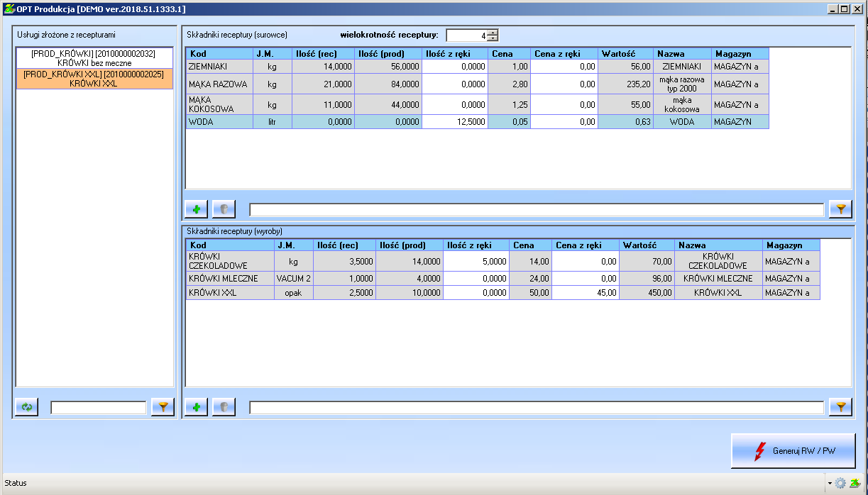This screenshot has height=495, width=868.
Task: Click the 56,0000 production quantity cell
Action: point(388,66)
